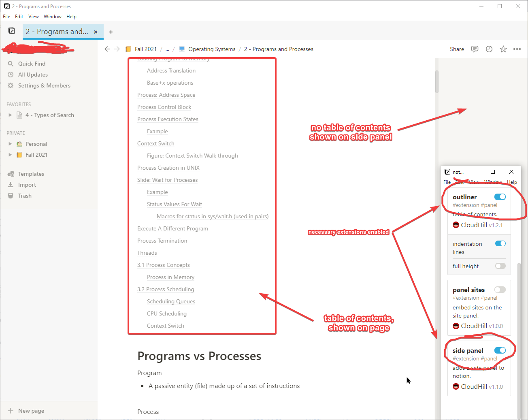View page update history via clock icon
528x420 pixels.
click(x=489, y=49)
